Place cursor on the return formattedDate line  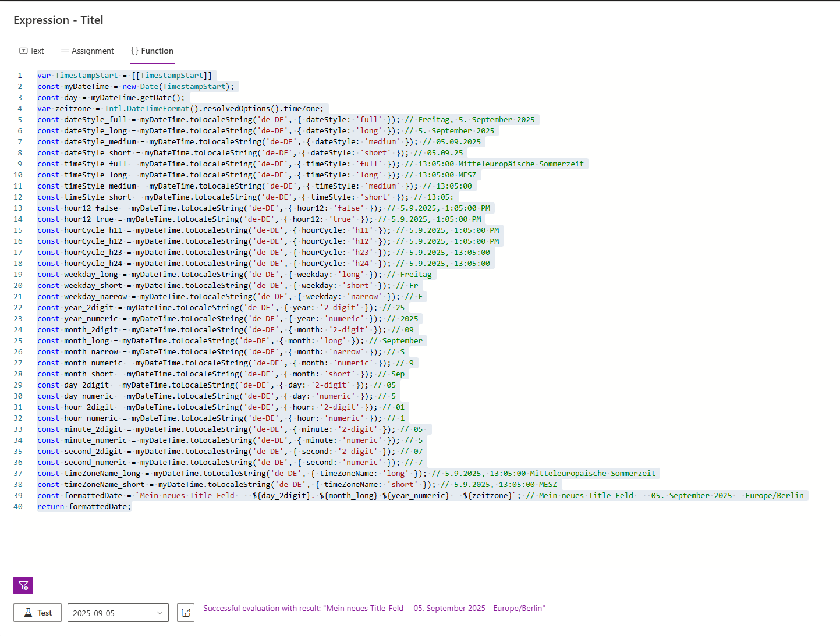point(84,507)
